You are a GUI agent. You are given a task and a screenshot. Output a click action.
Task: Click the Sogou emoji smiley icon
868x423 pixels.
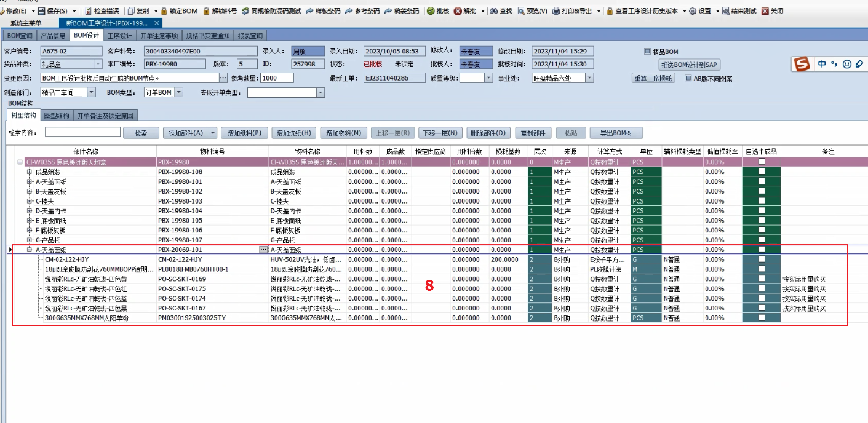tap(846, 64)
